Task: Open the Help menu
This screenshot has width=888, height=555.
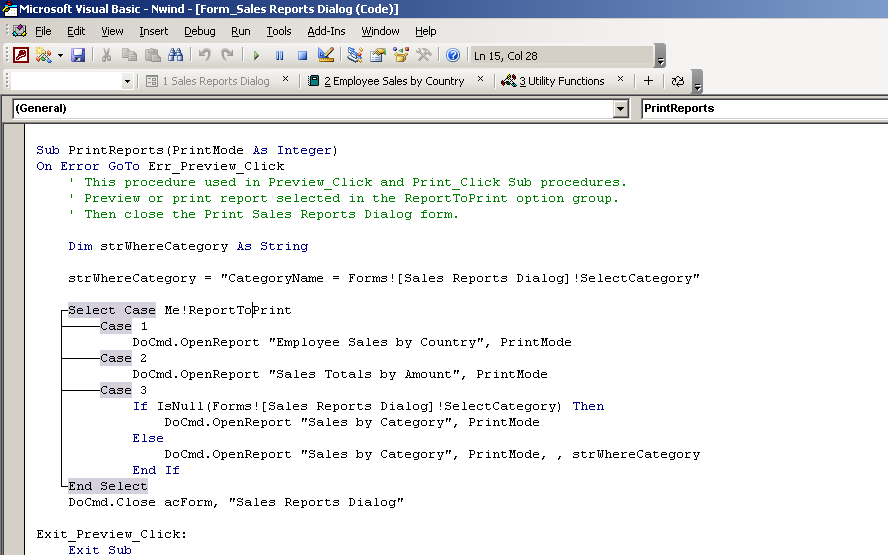Action: click(x=425, y=31)
